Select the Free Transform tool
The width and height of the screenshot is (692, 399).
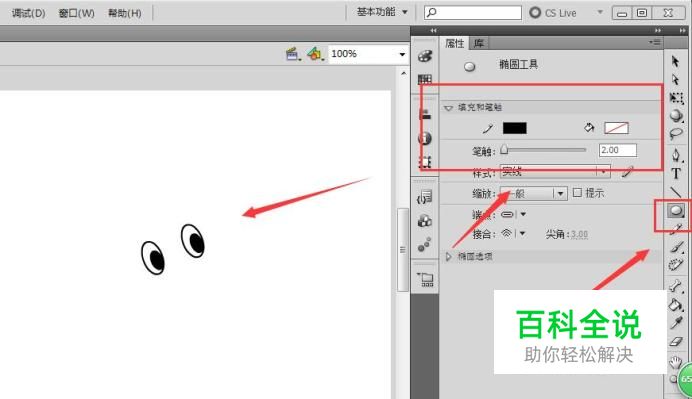point(676,98)
